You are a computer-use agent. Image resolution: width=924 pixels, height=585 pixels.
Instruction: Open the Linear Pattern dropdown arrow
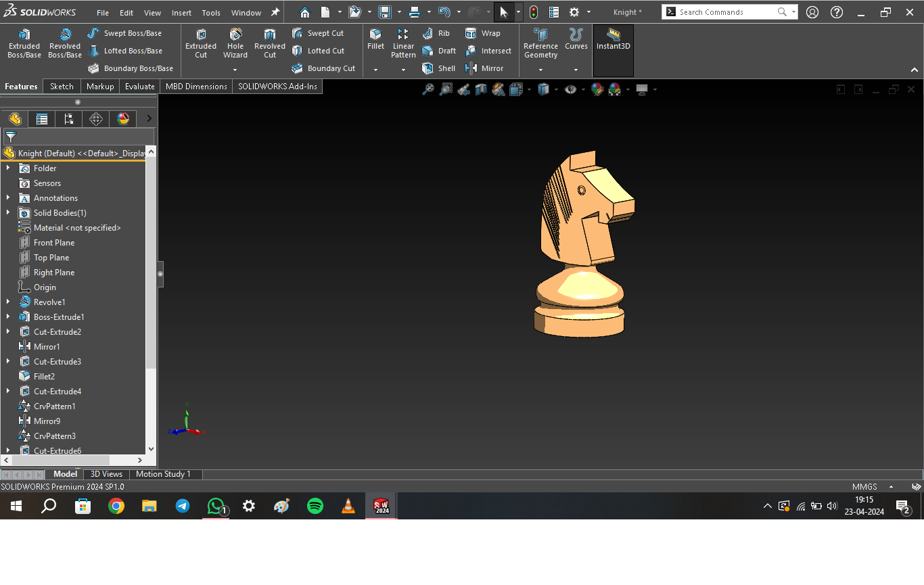pos(403,69)
